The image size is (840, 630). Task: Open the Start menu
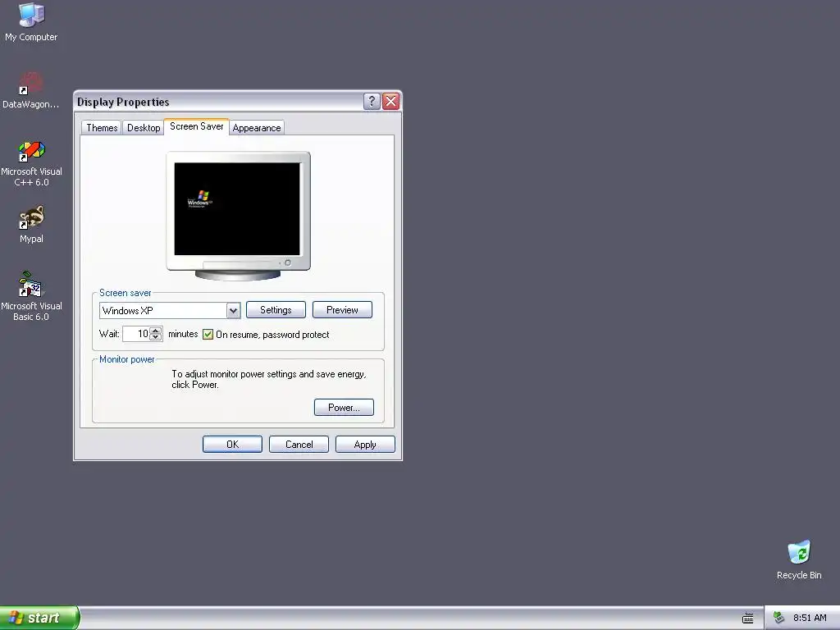click(39, 618)
